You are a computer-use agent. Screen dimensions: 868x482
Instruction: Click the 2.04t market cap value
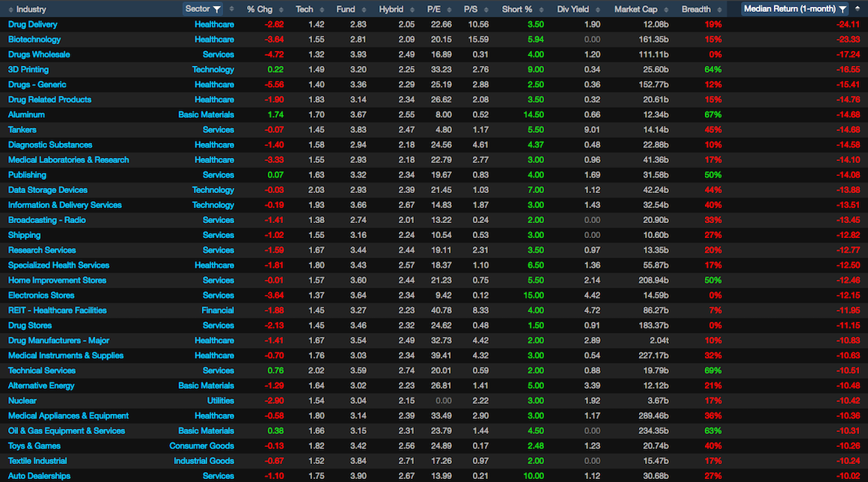(658, 341)
